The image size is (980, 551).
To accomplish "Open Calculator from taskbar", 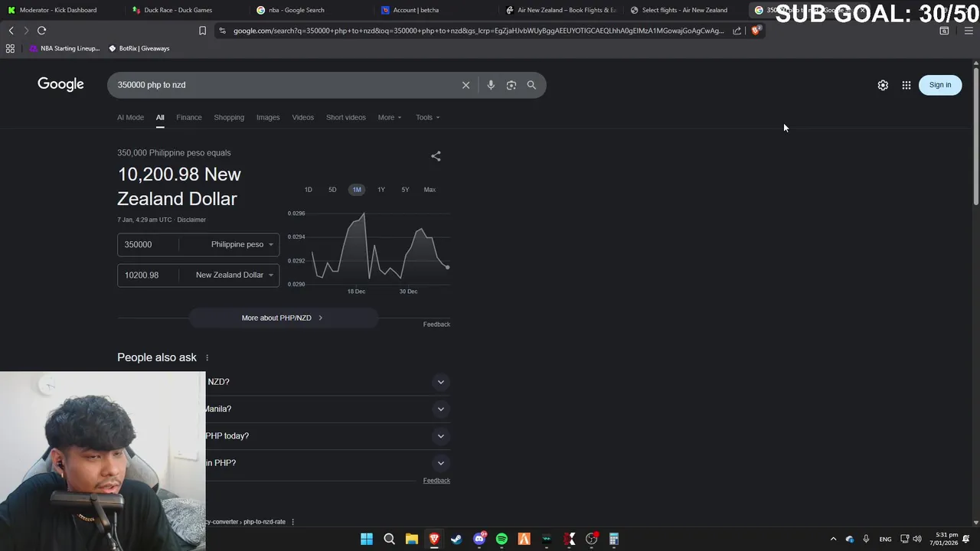I will click(614, 539).
